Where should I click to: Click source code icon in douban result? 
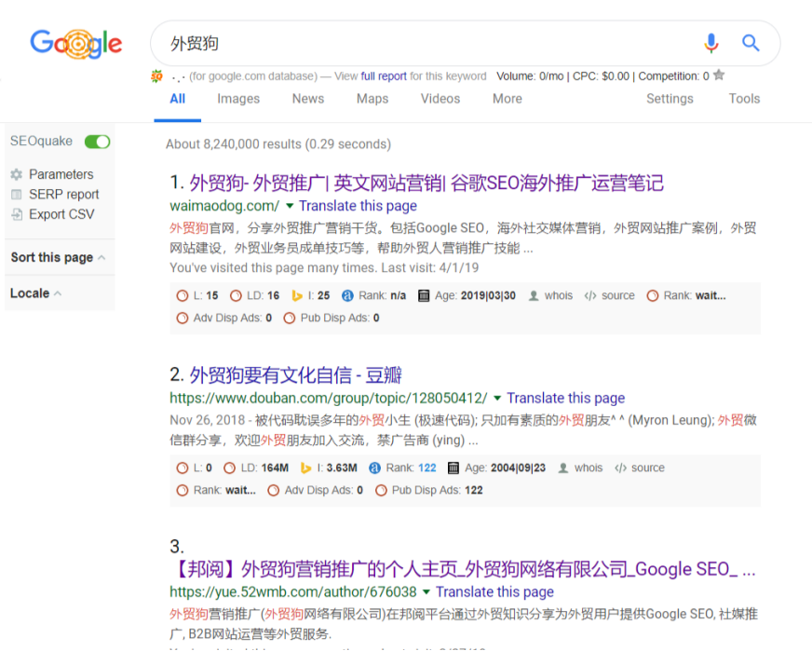[x=620, y=468]
